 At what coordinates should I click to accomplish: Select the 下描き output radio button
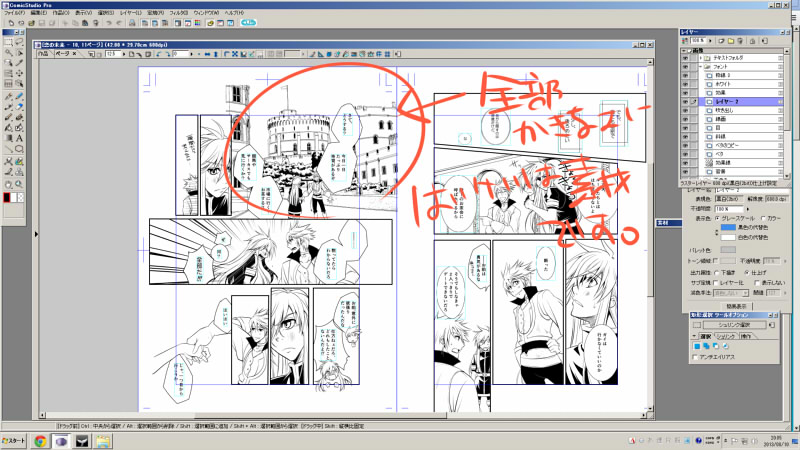(x=717, y=273)
